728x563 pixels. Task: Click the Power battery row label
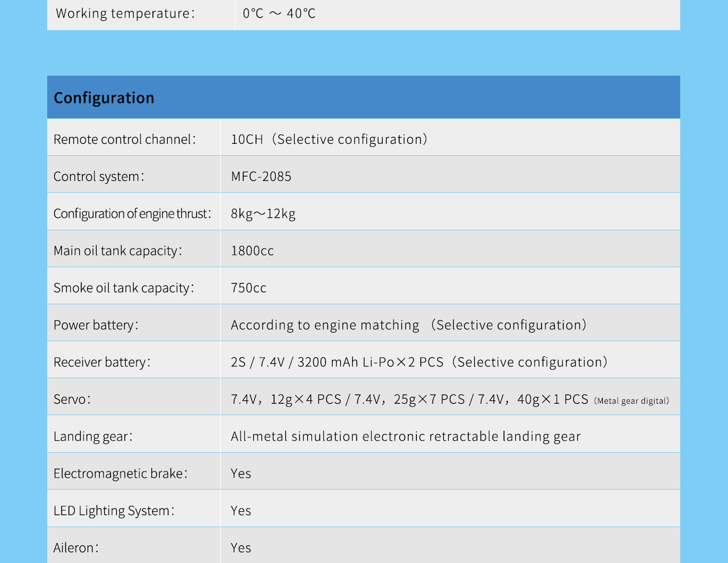pos(96,325)
